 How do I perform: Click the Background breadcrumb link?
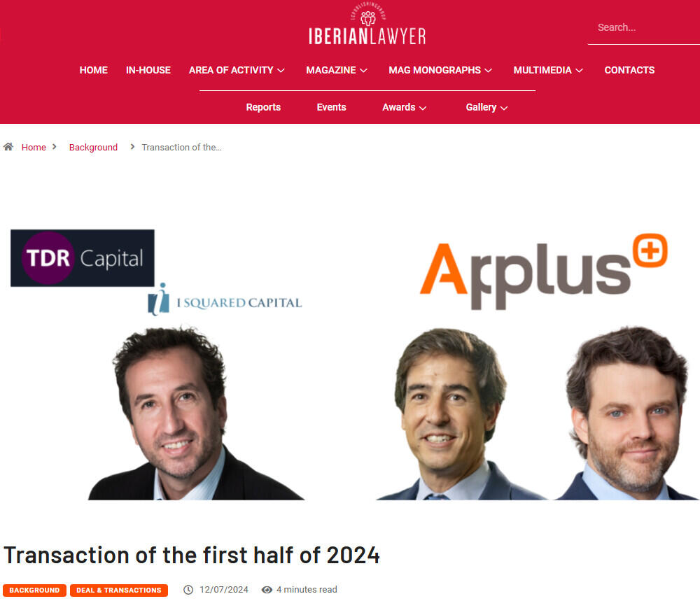click(x=93, y=147)
